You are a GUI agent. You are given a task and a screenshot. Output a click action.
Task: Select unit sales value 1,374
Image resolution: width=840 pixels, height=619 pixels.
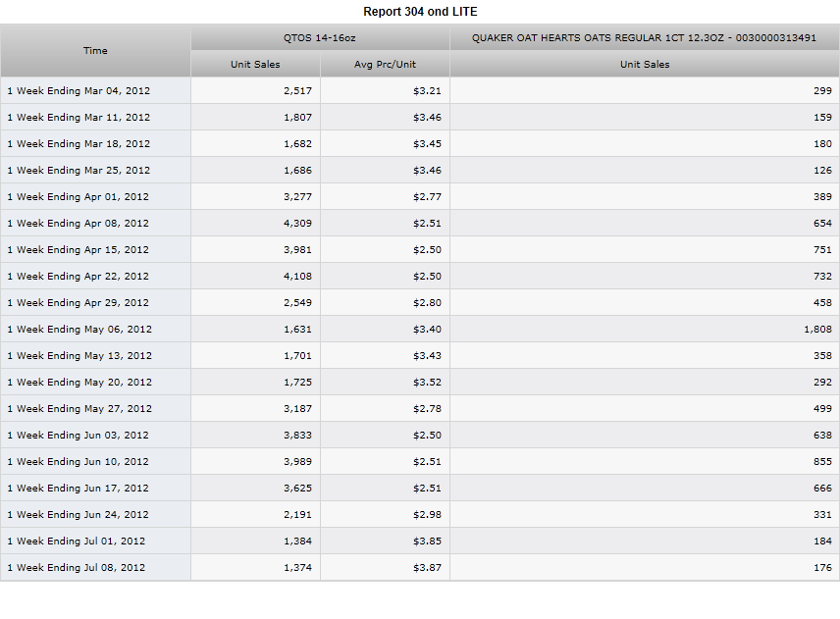(x=298, y=568)
